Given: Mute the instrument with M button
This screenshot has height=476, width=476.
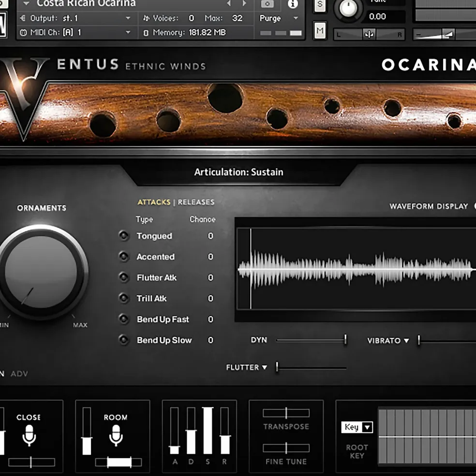Looking at the screenshot, I should (x=320, y=30).
